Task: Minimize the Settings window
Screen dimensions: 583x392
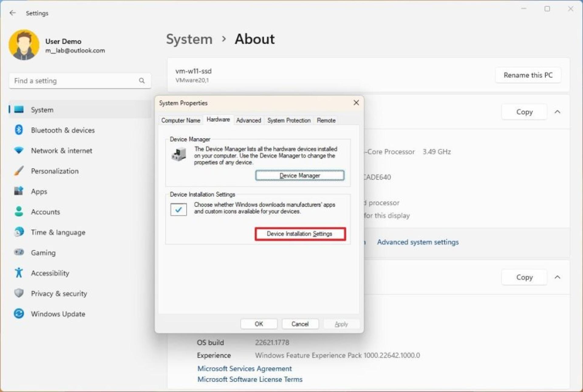Action: pos(524,9)
